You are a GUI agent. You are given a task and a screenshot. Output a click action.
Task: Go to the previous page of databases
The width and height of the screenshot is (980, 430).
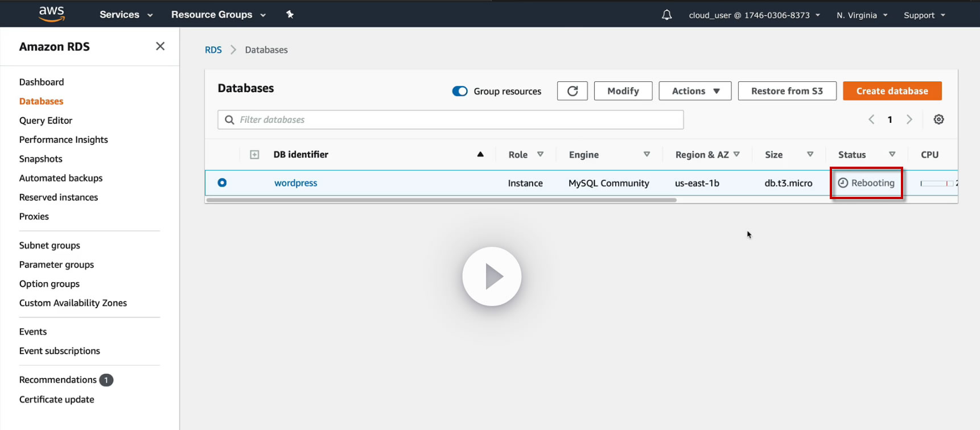coord(871,119)
